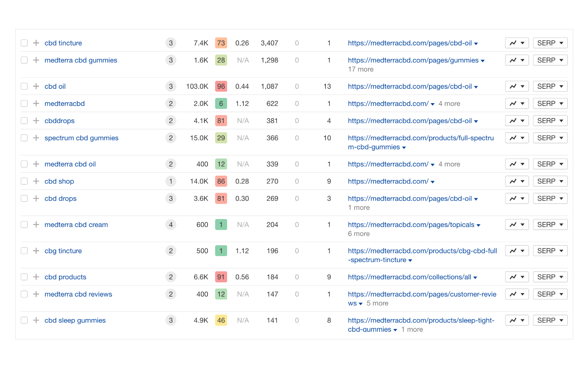This screenshot has height=368, width=588.
Task: Open the trend chart button for cbd drops
Action: (517, 198)
